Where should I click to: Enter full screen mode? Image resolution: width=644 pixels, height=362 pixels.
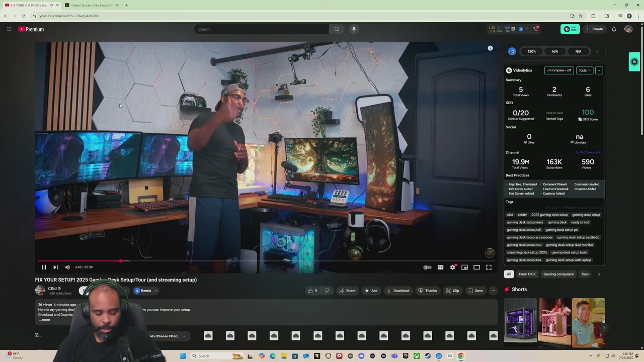[489, 267]
